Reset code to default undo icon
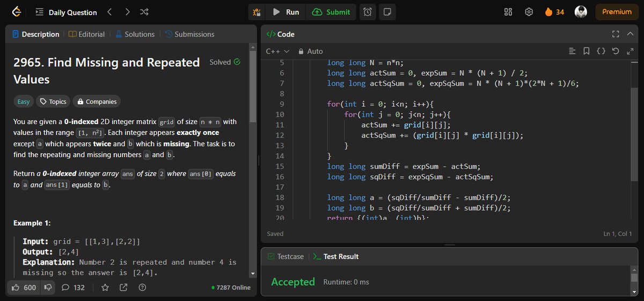This screenshot has width=644, height=301. pos(616,51)
